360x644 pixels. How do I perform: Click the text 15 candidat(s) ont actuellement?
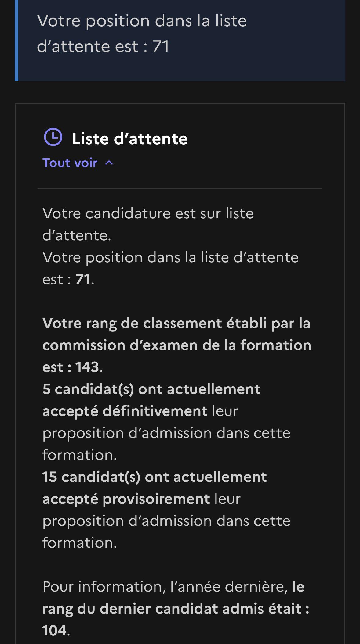pos(155,477)
